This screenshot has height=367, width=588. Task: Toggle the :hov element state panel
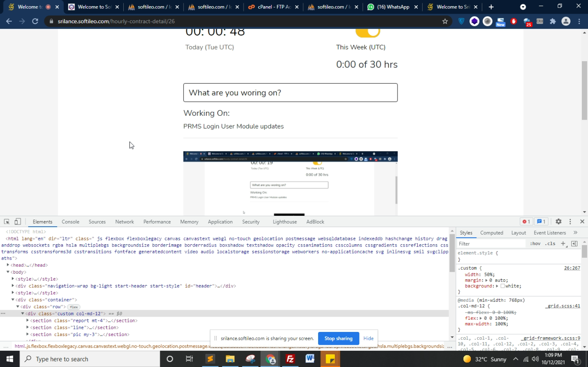(x=535, y=244)
